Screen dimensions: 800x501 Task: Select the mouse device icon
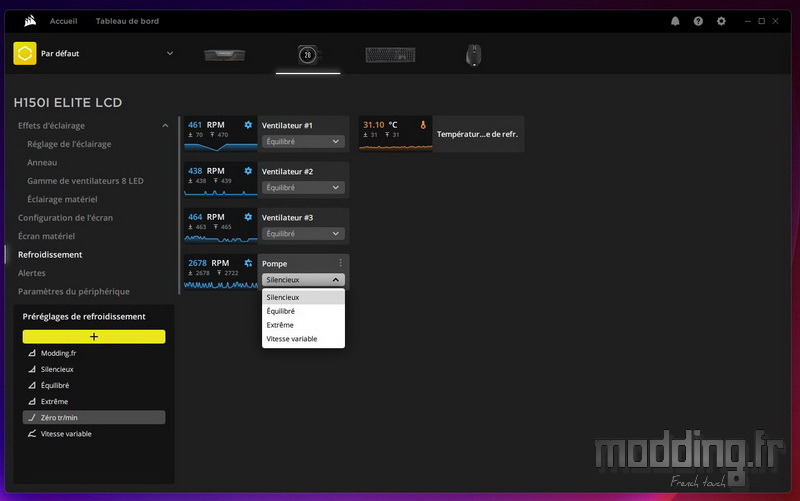pos(473,55)
